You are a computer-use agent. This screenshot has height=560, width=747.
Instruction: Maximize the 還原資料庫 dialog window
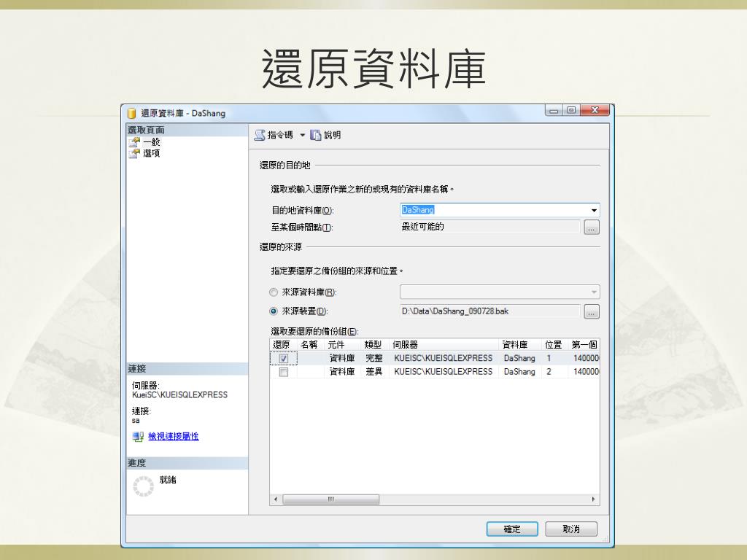click(571, 111)
